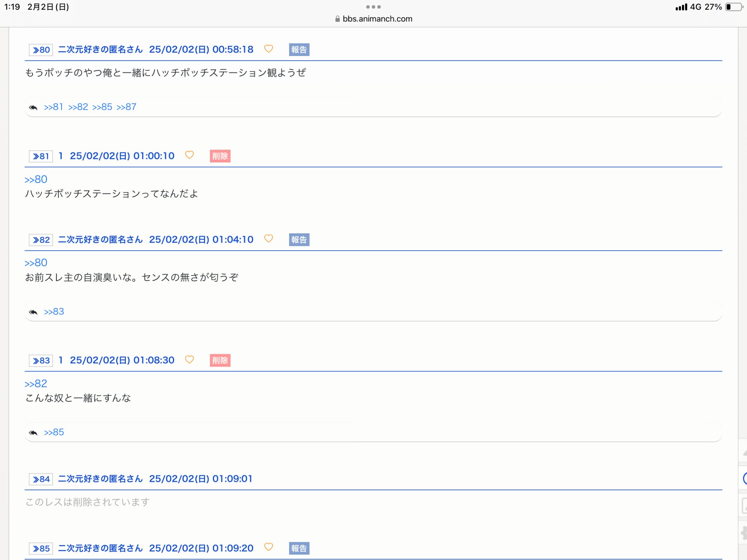
Task: Open three-dot multitasking menu at top
Action: [373, 7]
